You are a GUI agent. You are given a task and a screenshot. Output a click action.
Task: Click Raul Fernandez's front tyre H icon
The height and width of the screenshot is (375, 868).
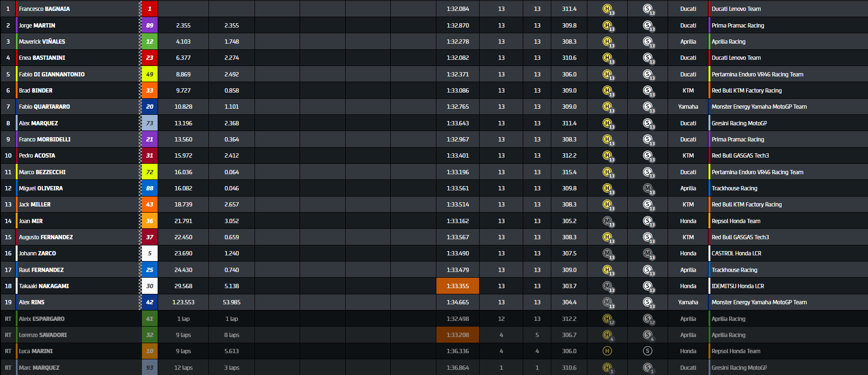click(607, 270)
